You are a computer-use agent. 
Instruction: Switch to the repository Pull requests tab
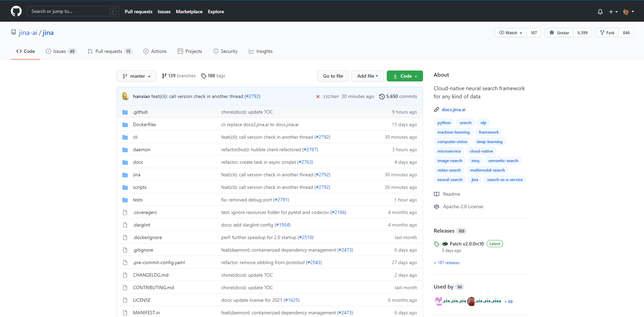[x=110, y=51]
